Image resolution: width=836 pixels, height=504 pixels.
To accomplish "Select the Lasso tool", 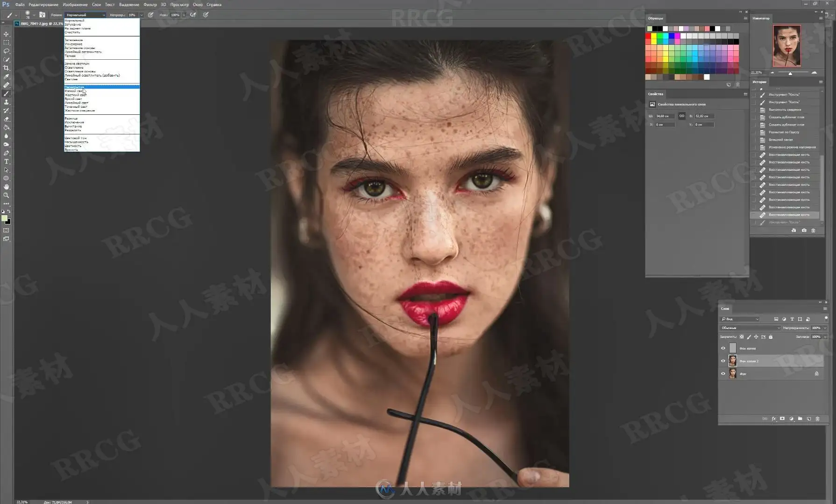I will click(x=6, y=51).
